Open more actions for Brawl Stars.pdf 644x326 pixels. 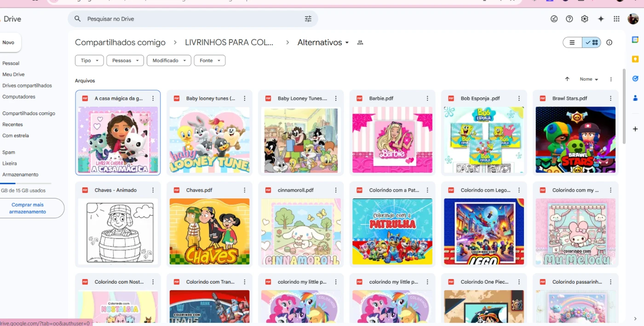click(x=610, y=99)
